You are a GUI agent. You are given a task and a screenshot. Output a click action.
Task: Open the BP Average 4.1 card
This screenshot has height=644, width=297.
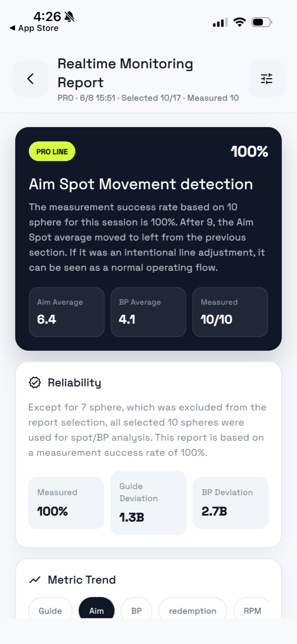pos(148,312)
